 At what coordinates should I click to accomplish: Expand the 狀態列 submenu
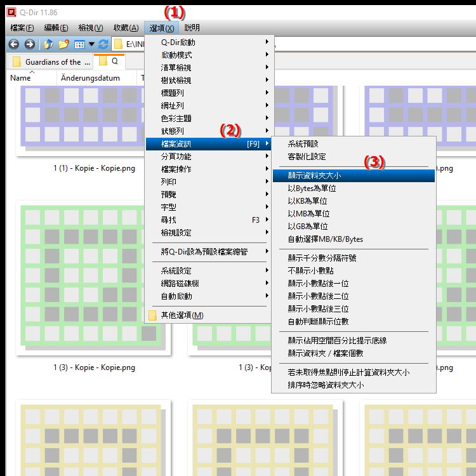tap(209, 131)
